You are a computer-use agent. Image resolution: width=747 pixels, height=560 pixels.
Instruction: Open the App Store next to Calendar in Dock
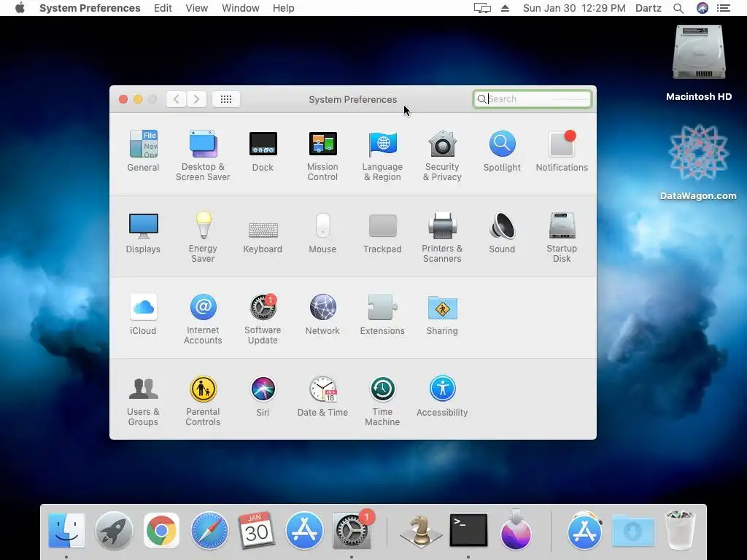click(304, 530)
